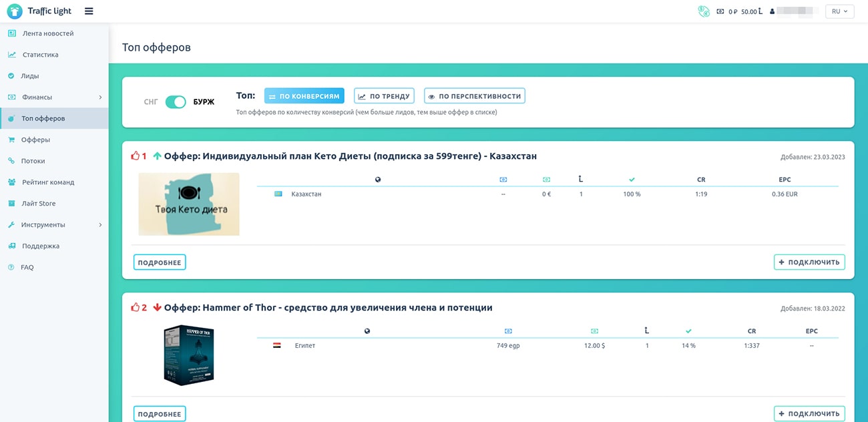Click the Статистика chart icon
This screenshot has width=868, height=422.
11,55
